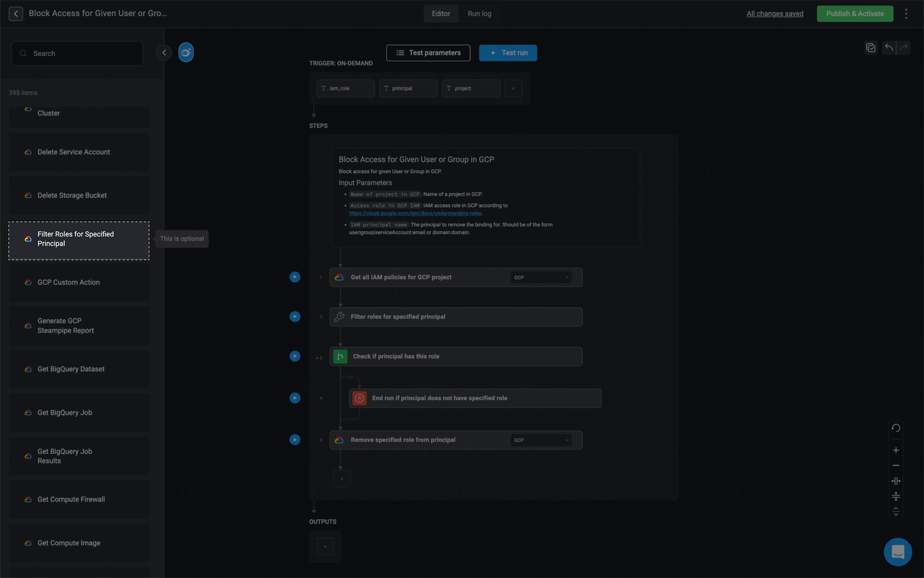The width and height of the screenshot is (924, 578).
Task: Click the undo arrow icon
Action: [x=889, y=48]
